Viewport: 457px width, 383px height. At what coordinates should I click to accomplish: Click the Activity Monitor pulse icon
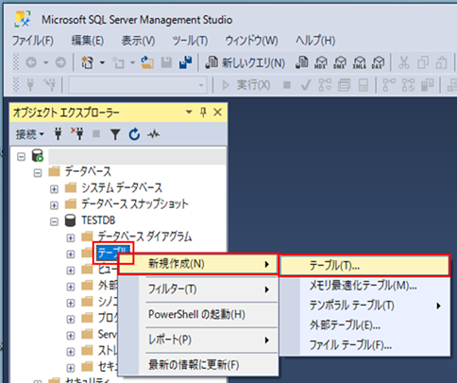[x=153, y=134]
